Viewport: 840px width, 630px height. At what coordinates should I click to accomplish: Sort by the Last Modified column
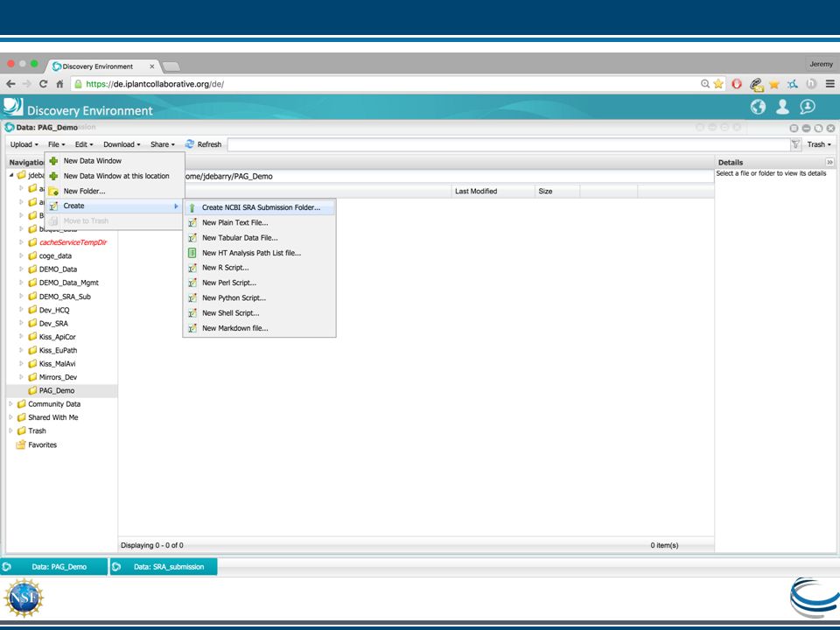tap(493, 192)
